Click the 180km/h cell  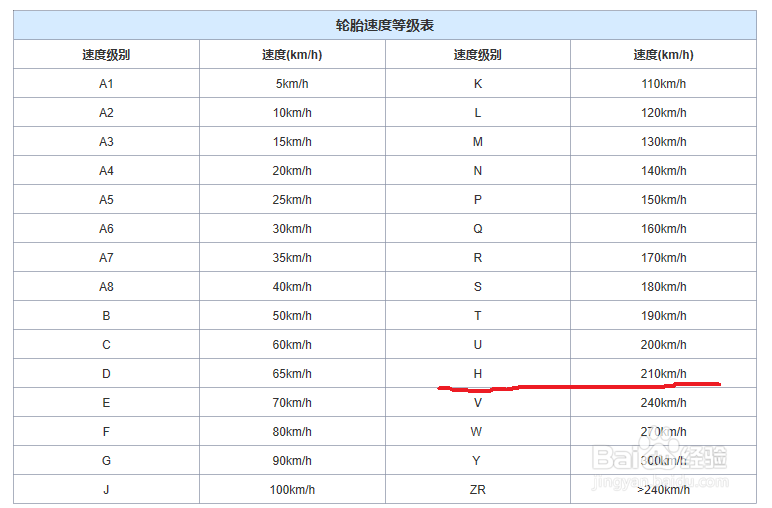coord(663,287)
